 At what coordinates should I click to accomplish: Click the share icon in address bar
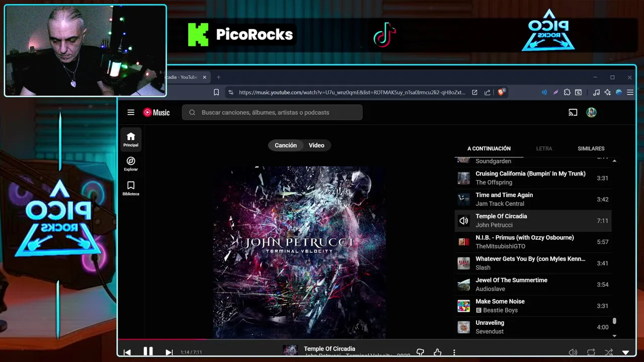pos(487,93)
